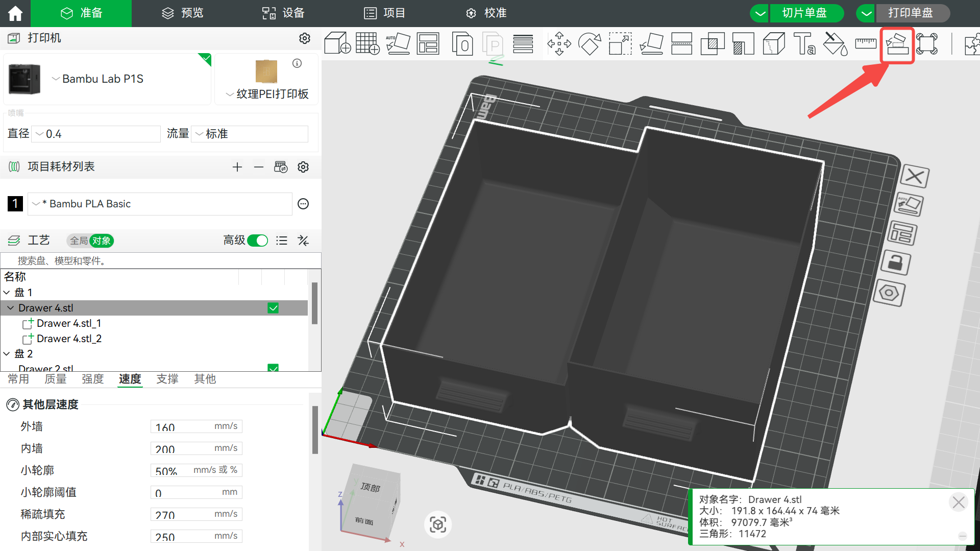
Task: Collapse the Drawer 4.stl tree node
Action: [11, 308]
